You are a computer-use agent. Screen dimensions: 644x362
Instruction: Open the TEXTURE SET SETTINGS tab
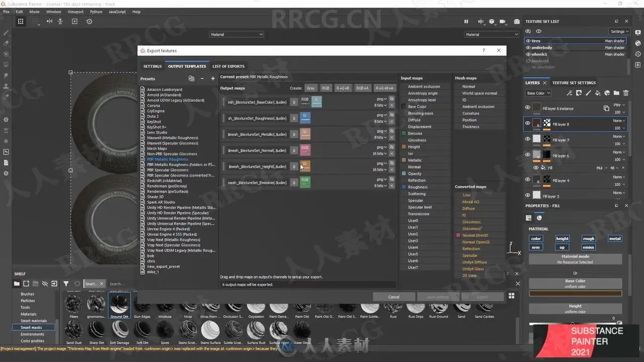coord(574,82)
